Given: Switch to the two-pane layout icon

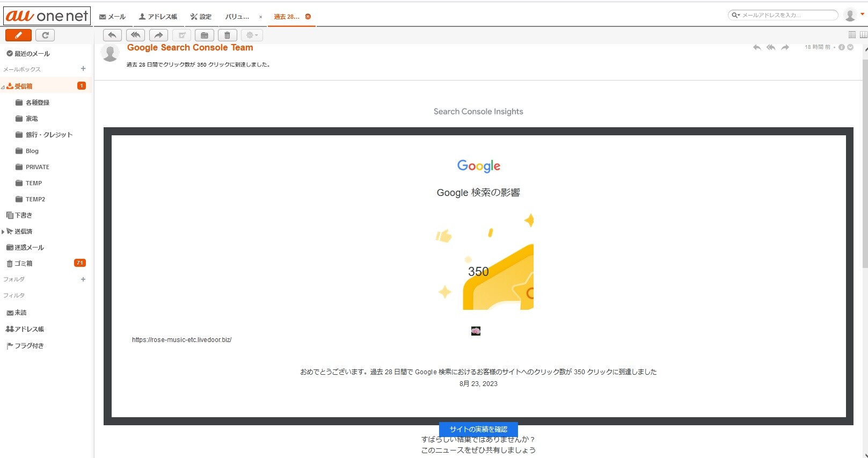Looking at the screenshot, I should click(852, 35).
